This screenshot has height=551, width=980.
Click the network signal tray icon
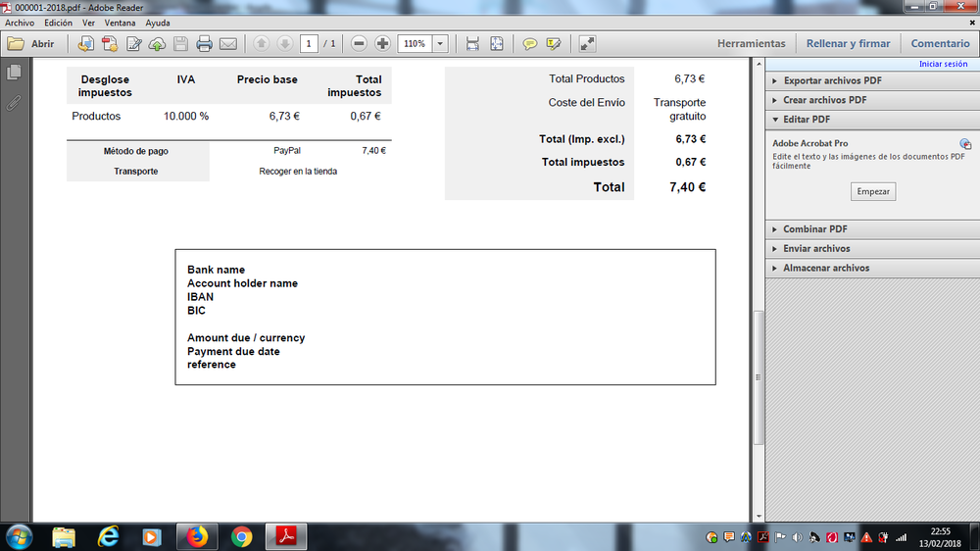[902, 537]
